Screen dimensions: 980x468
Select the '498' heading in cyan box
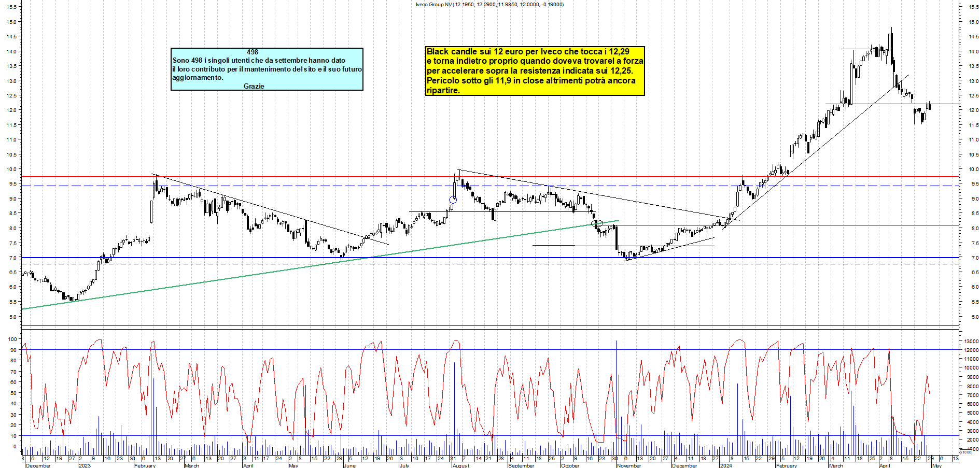click(253, 52)
